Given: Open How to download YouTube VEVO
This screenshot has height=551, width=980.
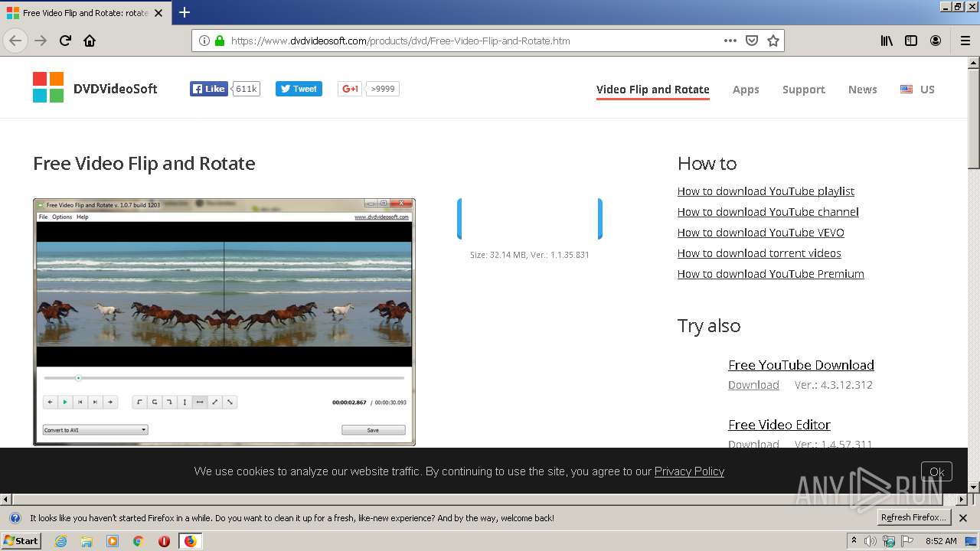Looking at the screenshot, I should click(761, 233).
